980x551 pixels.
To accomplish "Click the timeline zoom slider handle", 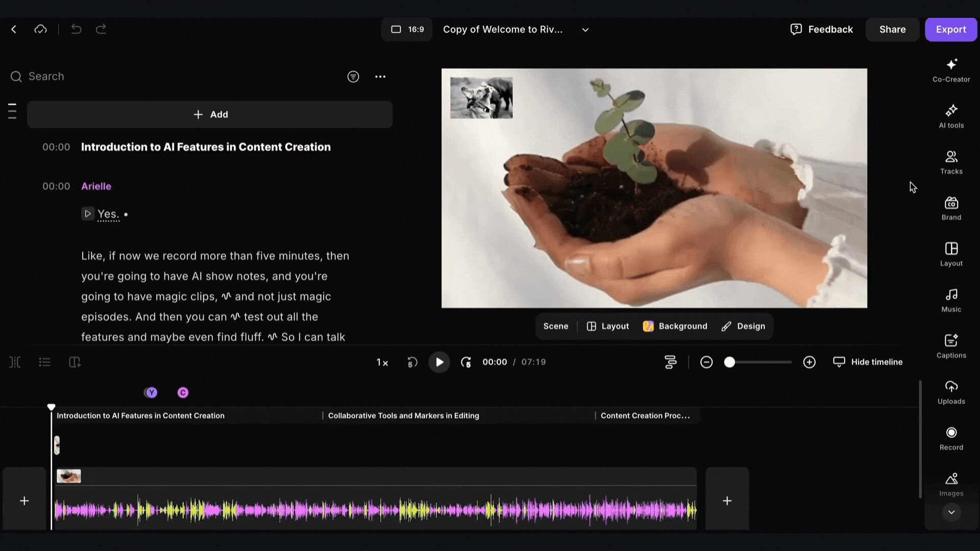I will point(729,362).
